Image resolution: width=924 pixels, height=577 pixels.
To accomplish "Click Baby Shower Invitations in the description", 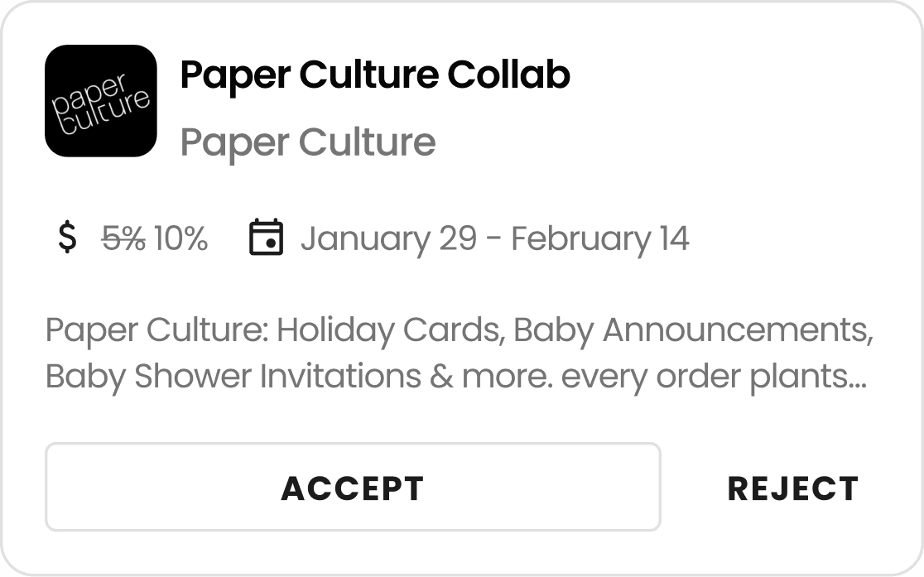I will [233, 377].
